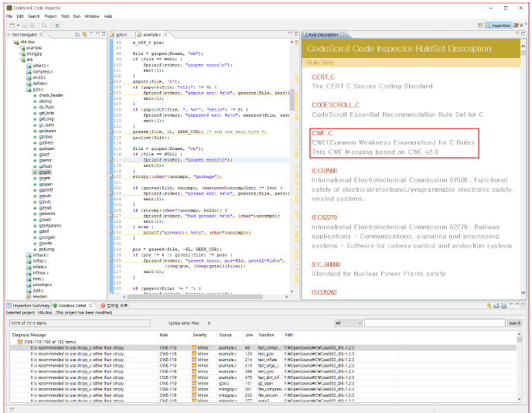
Task: Select the Violation Detail tab
Action: point(72,305)
